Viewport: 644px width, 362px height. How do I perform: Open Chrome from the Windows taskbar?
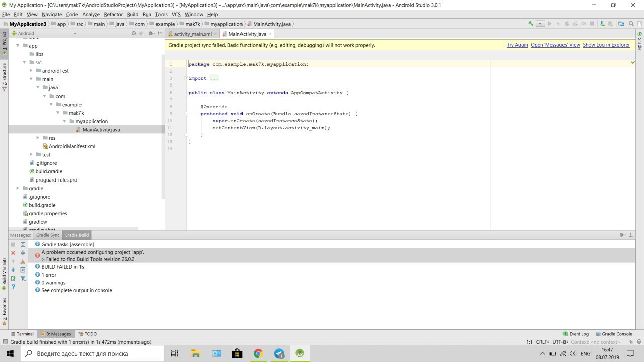[x=258, y=353]
